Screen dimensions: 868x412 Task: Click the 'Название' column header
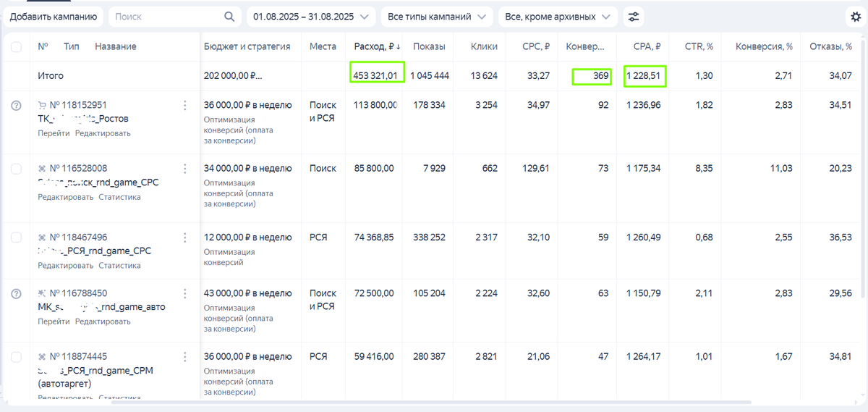coord(116,46)
